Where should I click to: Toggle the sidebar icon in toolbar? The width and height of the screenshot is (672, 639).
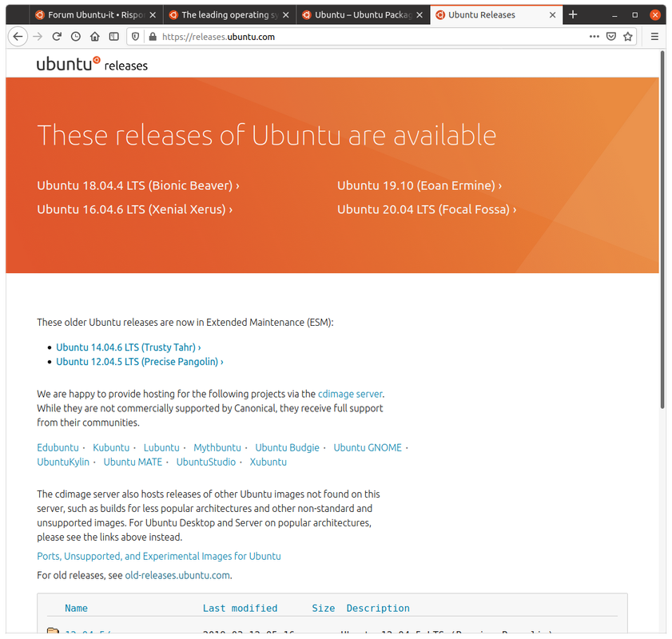(x=113, y=37)
